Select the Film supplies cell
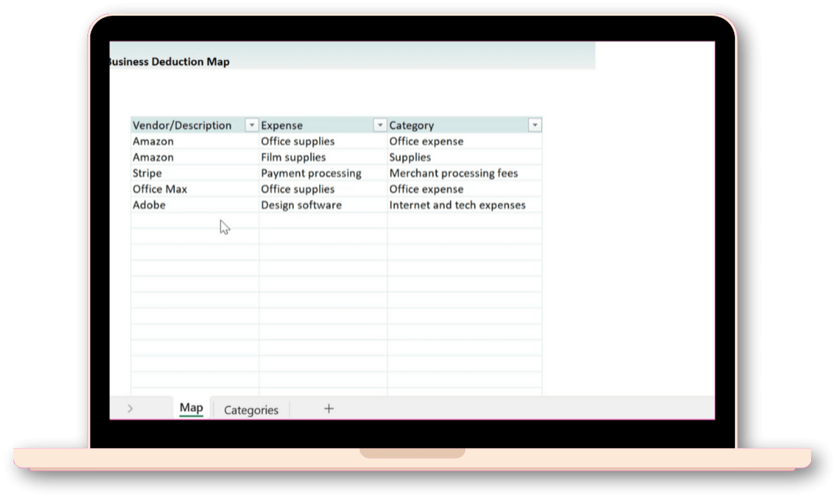 [x=323, y=158]
